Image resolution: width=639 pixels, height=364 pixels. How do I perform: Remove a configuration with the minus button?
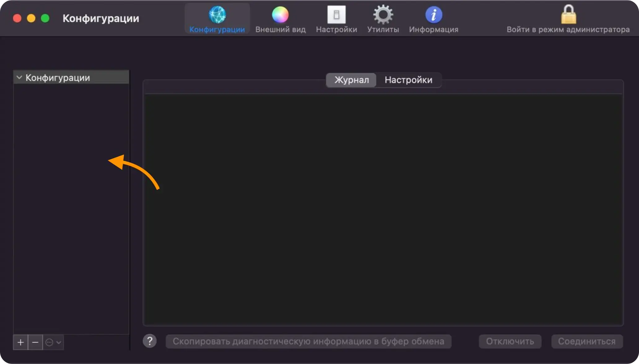35,342
